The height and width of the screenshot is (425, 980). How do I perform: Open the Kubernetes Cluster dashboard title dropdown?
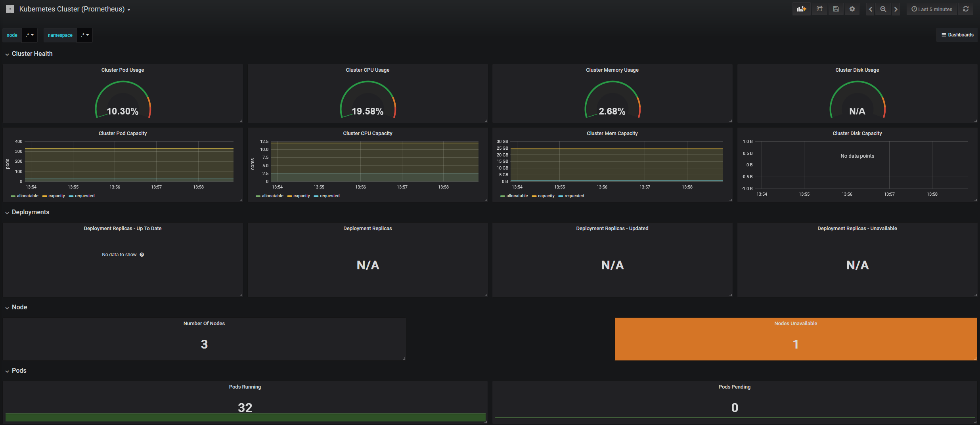pos(75,9)
